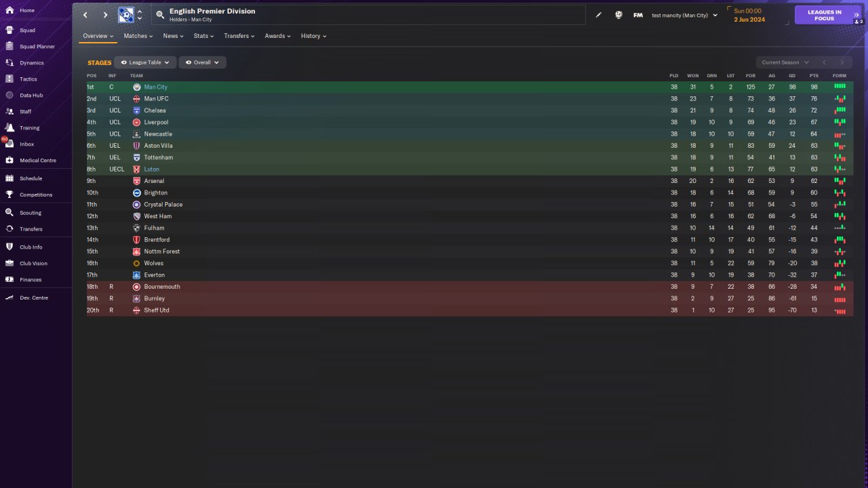Open the Matches tab dropdown
Viewport: 868px width, 488px height.
(138, 36)
